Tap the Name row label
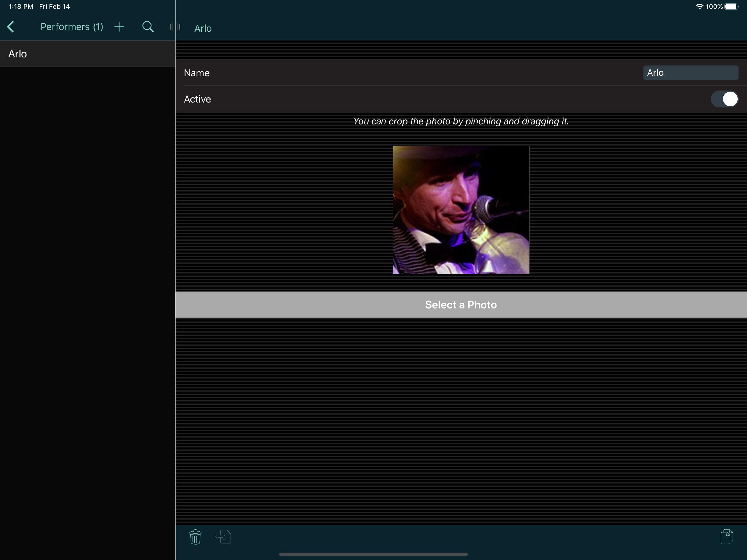 197,73
